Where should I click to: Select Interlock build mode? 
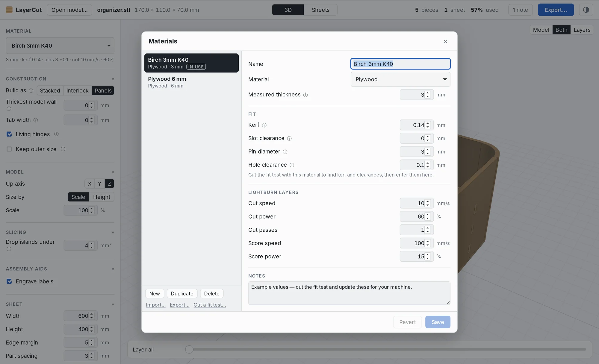(77, 90)
